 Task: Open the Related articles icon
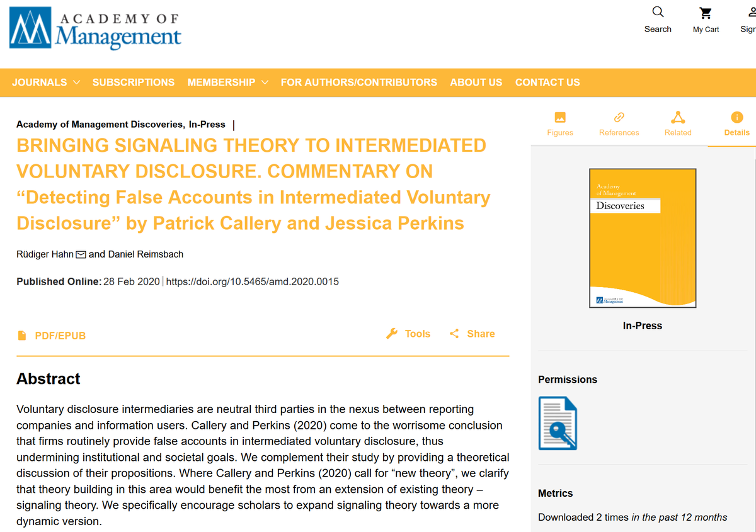coord(678,117)
